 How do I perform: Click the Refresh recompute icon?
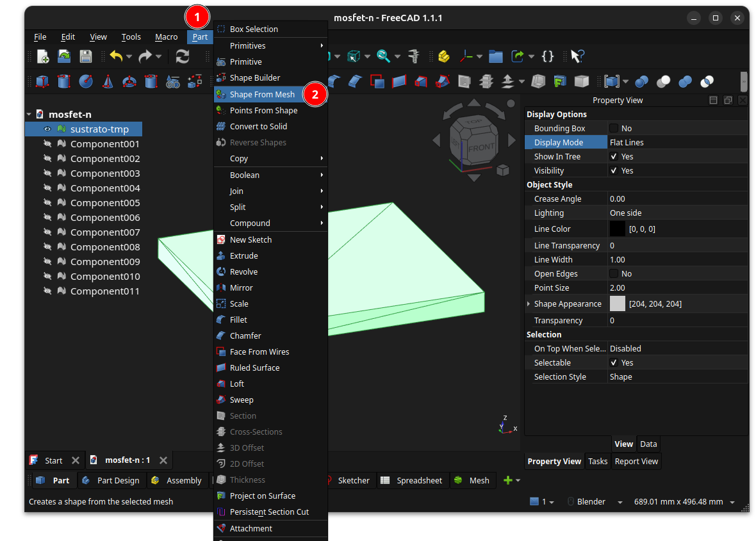click(x=182, y=56)
